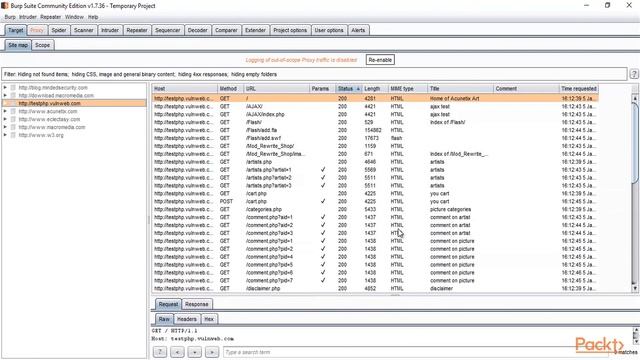Screen dimensions: 640x360
Task: Select the /Flash/add.swf row
Action: [x=376, y=138]
